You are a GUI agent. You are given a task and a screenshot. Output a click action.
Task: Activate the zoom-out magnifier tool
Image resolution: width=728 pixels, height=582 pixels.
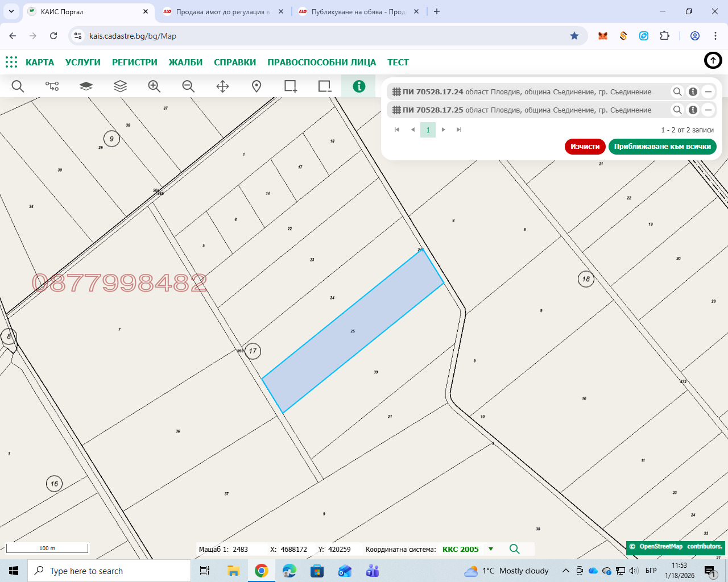coord(188,86)
